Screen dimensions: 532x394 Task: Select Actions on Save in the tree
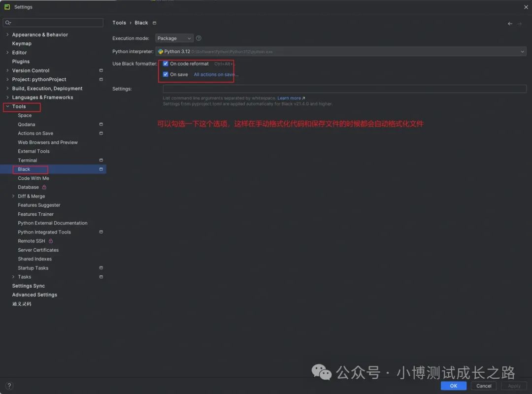(x=35, y=133)
